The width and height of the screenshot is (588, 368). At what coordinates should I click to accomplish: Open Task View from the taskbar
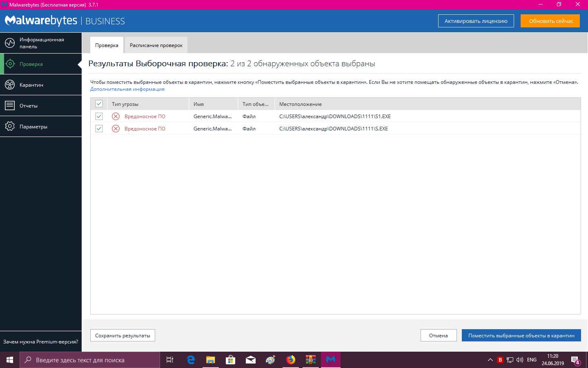click(170, 360)
